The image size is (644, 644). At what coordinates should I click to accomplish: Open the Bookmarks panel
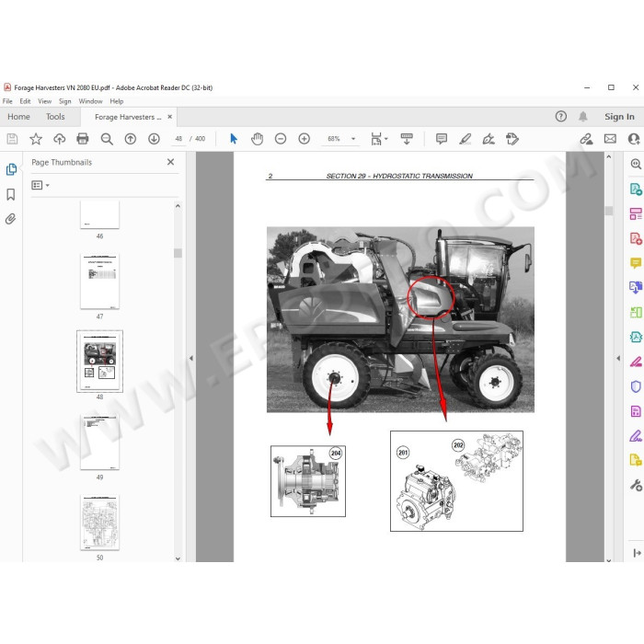11,194
